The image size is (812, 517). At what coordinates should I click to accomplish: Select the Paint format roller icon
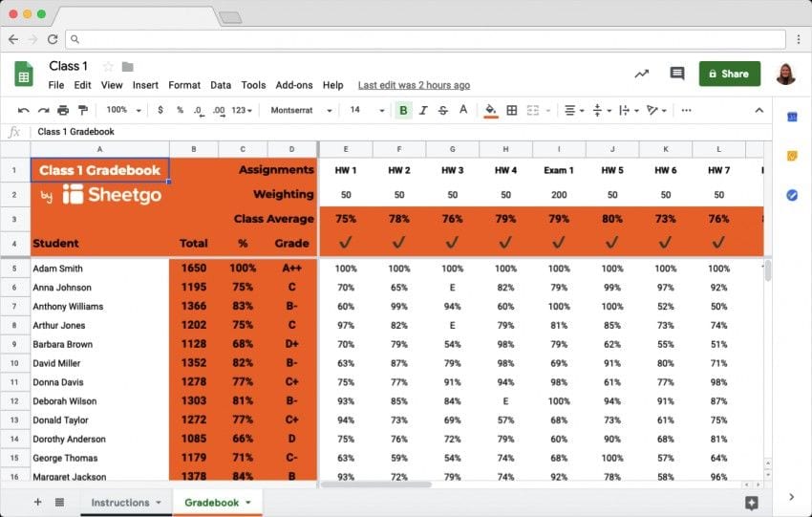tap(82, 110)
